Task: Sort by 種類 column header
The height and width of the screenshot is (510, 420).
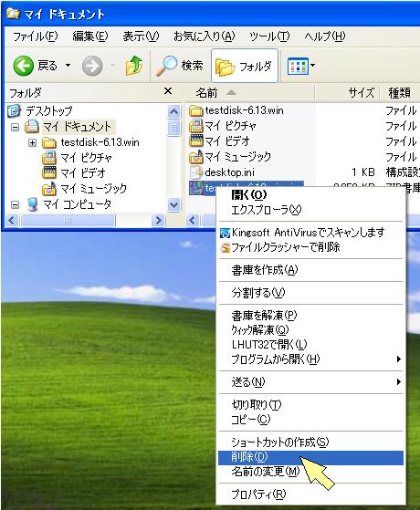Action: click(x=400, y=93)
